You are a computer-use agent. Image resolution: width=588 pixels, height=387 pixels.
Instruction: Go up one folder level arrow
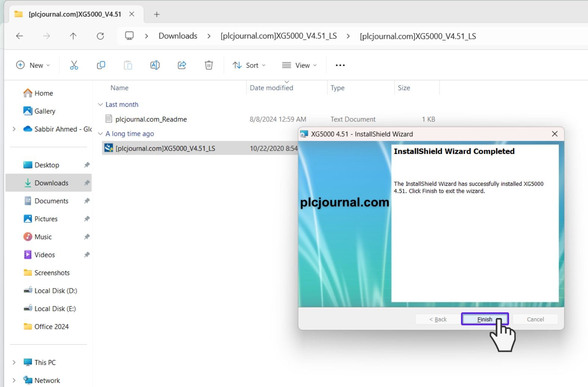(x=73, y=36)
